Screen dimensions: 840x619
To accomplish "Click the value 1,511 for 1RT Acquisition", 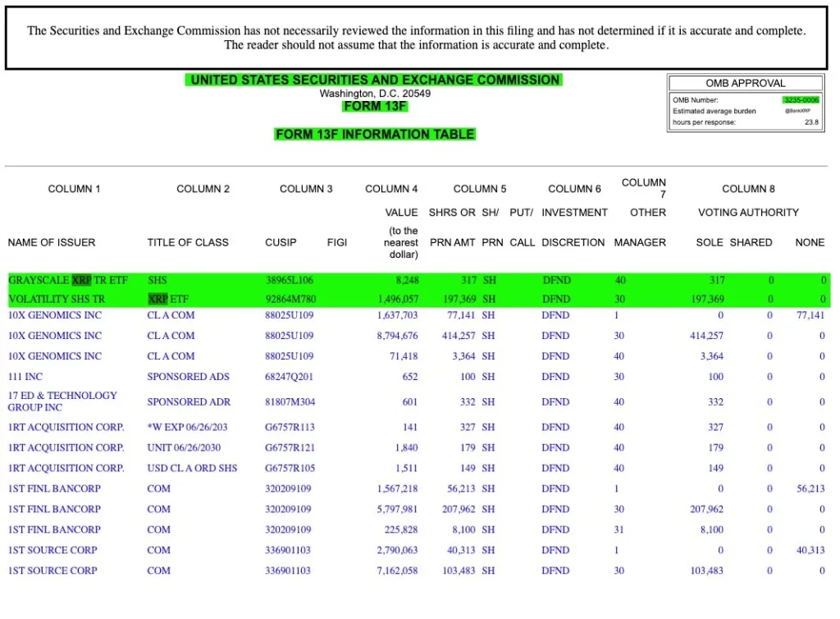I will (407, 468).
